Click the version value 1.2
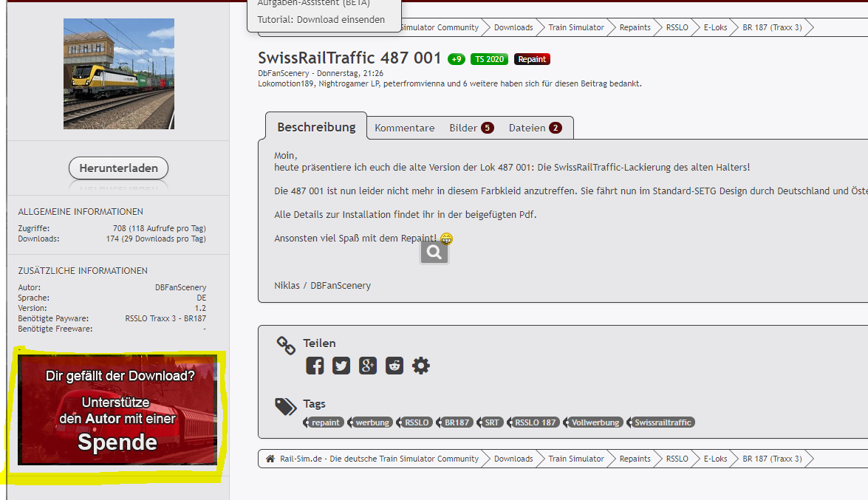The height and width of the screenshot is (500, 868). (x=200, y=308)
